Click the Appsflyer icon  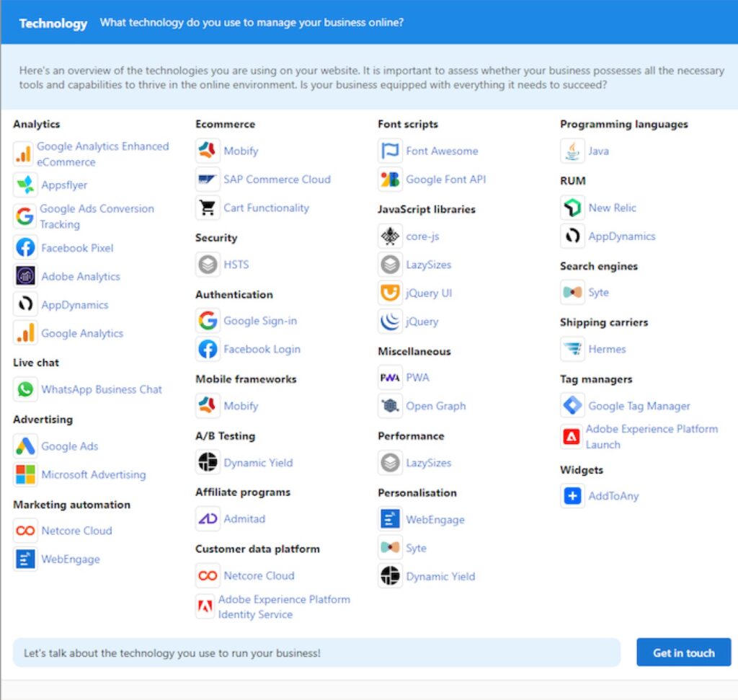(25, 185)
